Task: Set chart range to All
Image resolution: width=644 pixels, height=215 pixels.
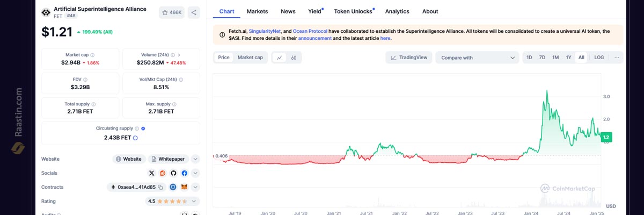Action: 581,58
